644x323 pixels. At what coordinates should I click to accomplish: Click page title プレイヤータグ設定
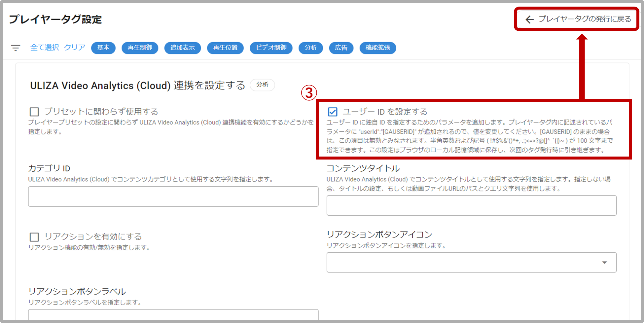pyautogui.click(x=55, y=19)
